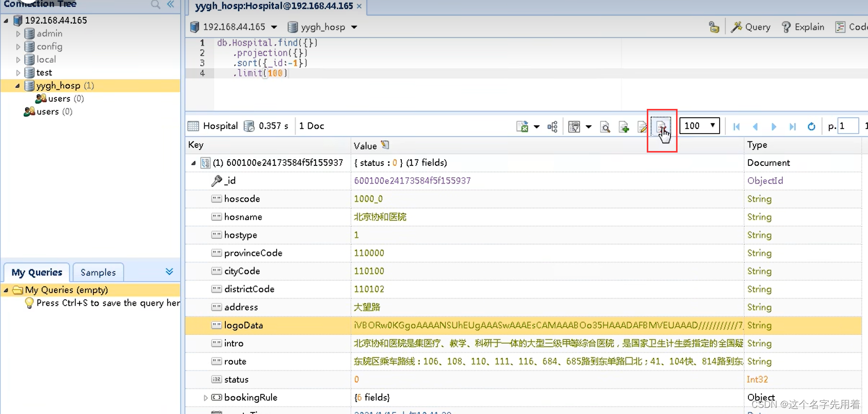868x414 pixels.
Task: Select the provinceCode value 110000
Action: point(369,253)
